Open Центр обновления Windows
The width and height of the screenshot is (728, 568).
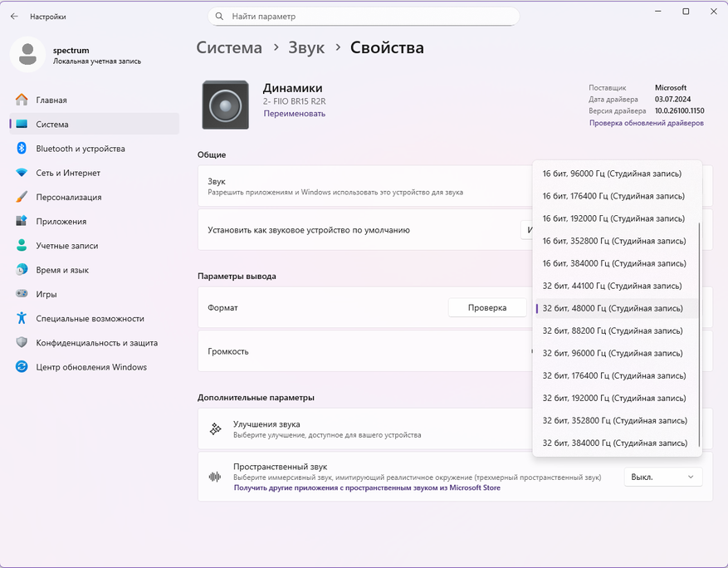pos(90,367)
